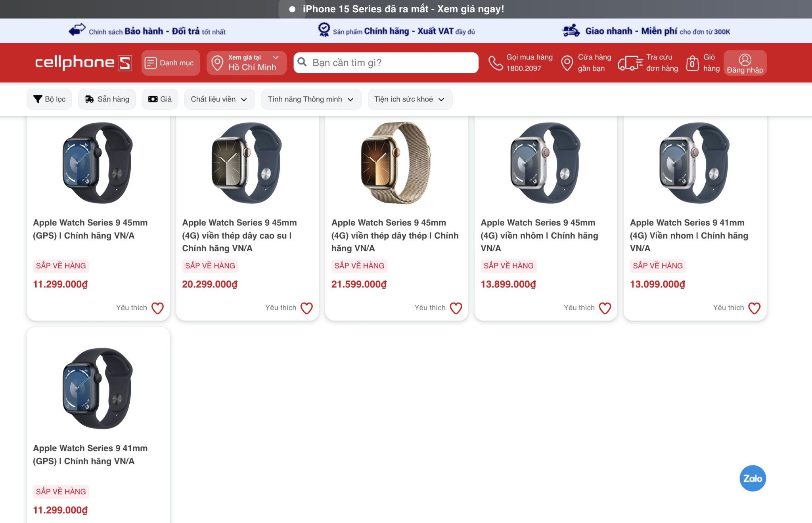Click the cellphoneS logo
This screenshot has width=812, height=523.
[x=83, y=63]
